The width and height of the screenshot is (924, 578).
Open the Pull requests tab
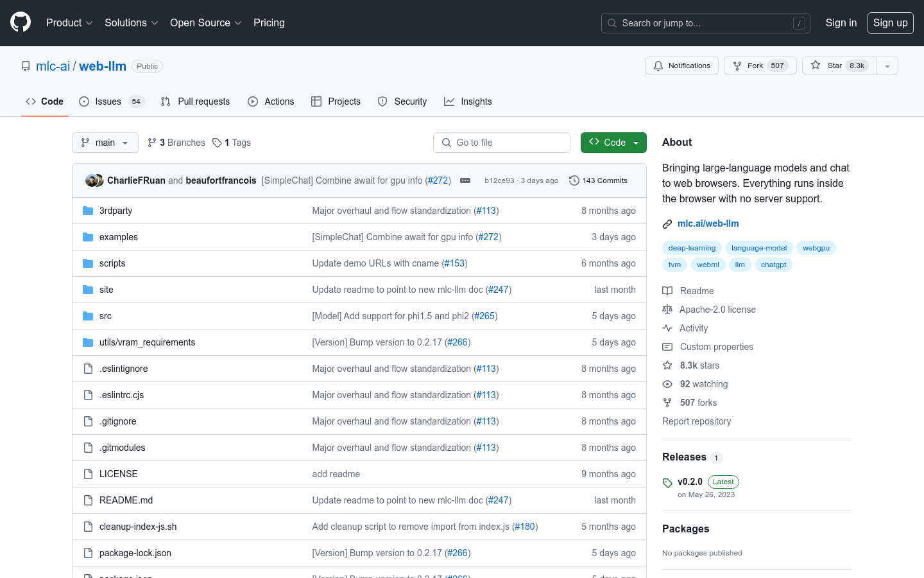tap(195, 101)
